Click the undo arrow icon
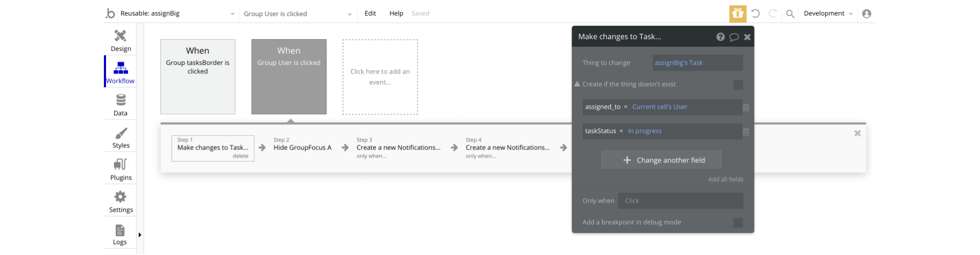Viewport: 980px width, 255px height. (755, 13)
